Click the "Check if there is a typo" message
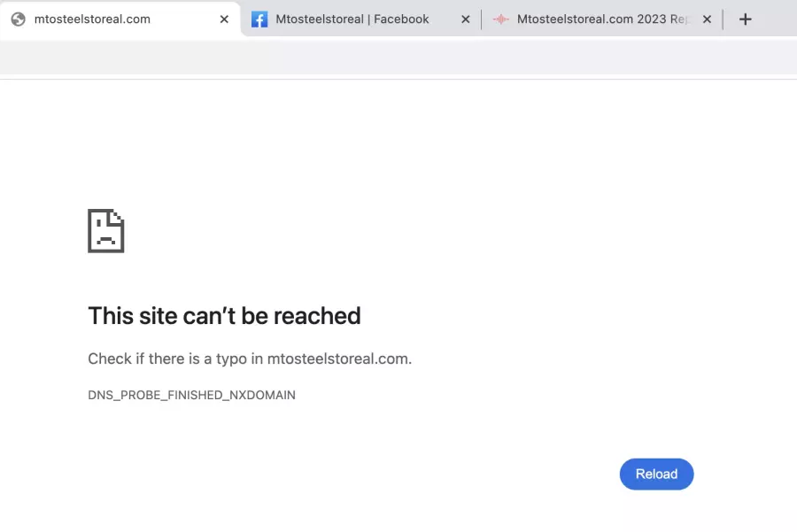The image size is (797, 532). [250, 359]
